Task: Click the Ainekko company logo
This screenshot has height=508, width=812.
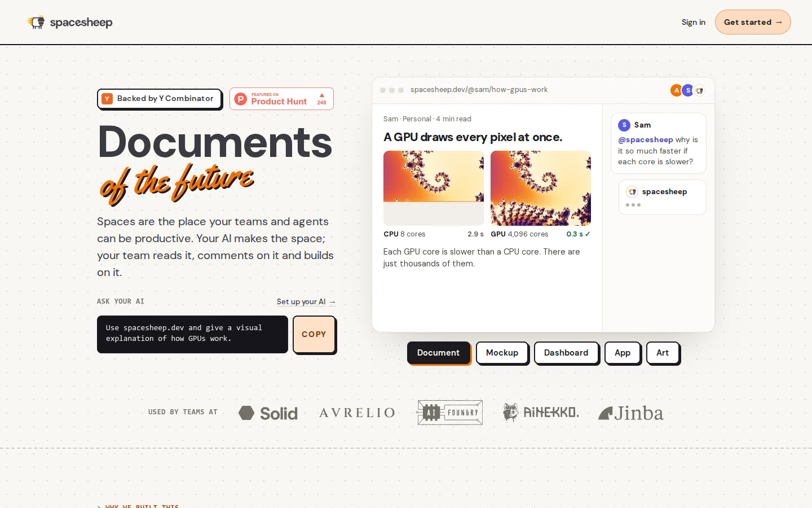Action: (541, 413)
